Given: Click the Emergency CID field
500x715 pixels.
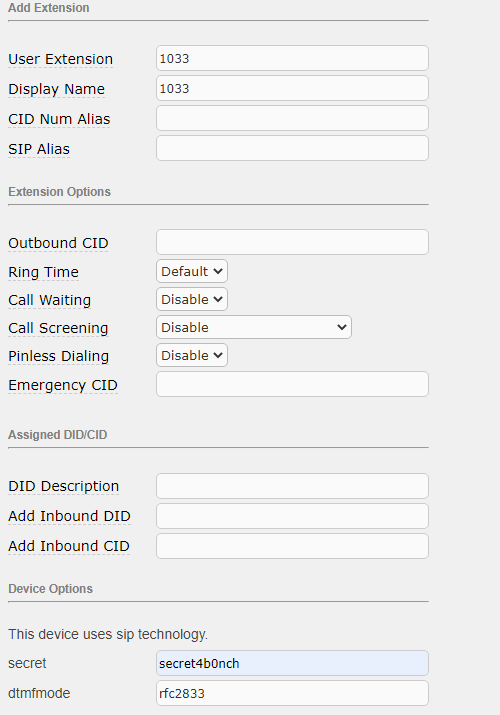Looking at the screenshot, I should point(292,384).
